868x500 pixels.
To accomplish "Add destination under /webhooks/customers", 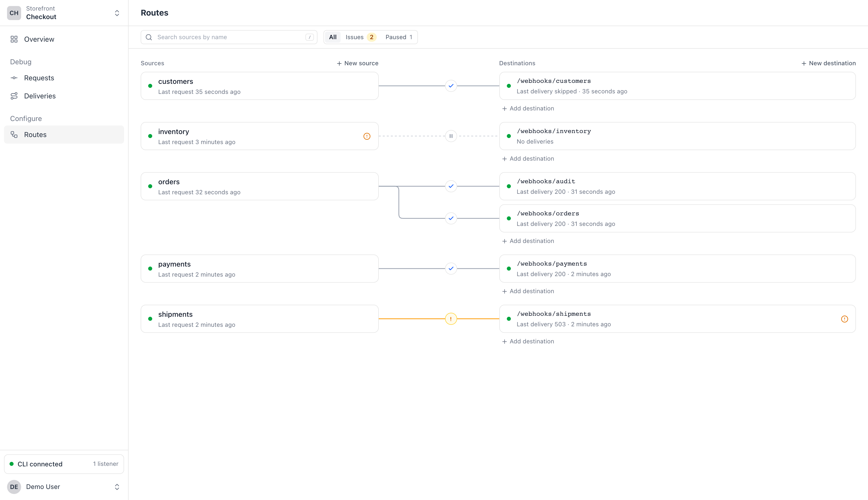I will (528, 108).
